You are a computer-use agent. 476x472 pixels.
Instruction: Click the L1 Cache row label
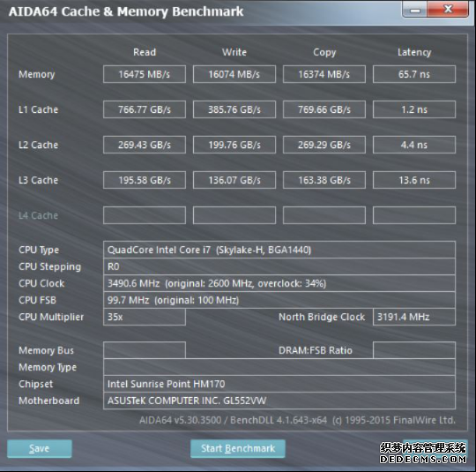(38, 109)
